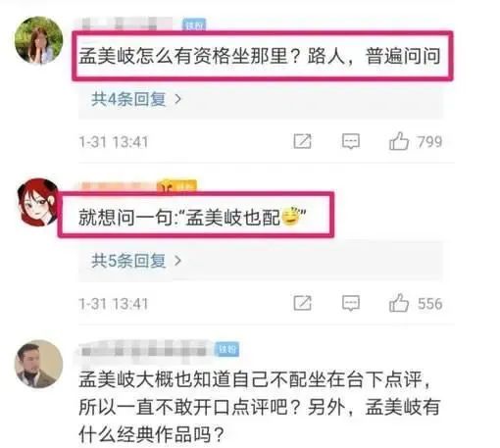Open reply on the 556-like comment
The height and width of the screenshot is (448, 500).
tap(351, 303)
